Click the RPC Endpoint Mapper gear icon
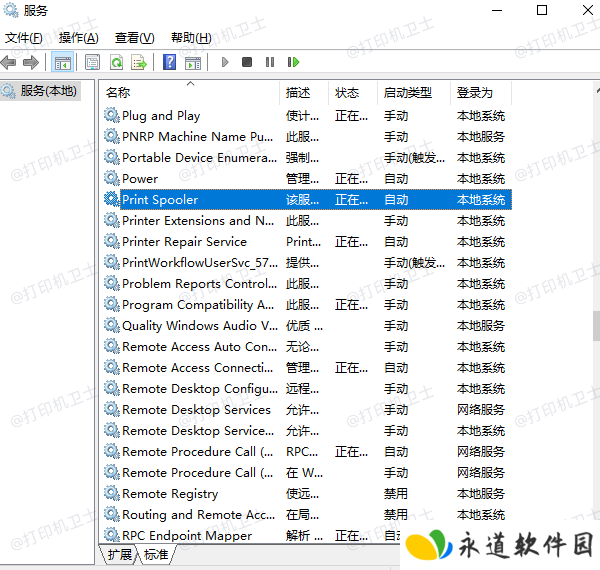Viewport: 600px width, 570px height. click(112, 535)
